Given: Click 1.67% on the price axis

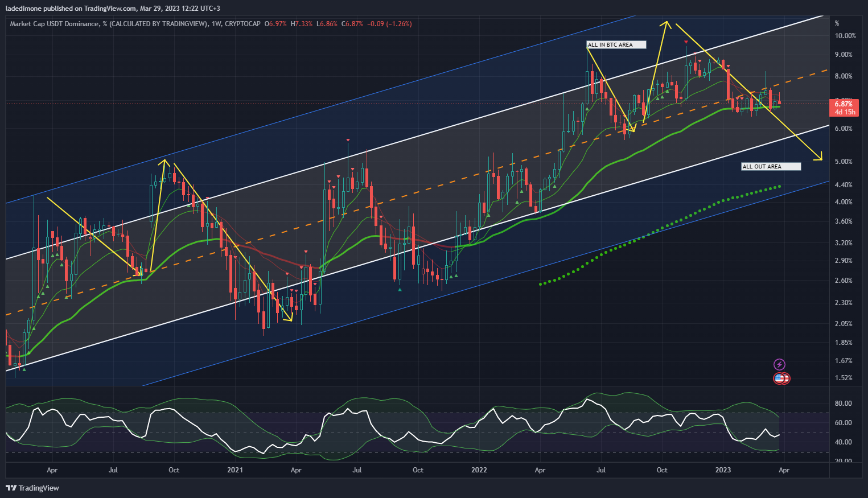Looking at the screenshot, I should 843,361.
